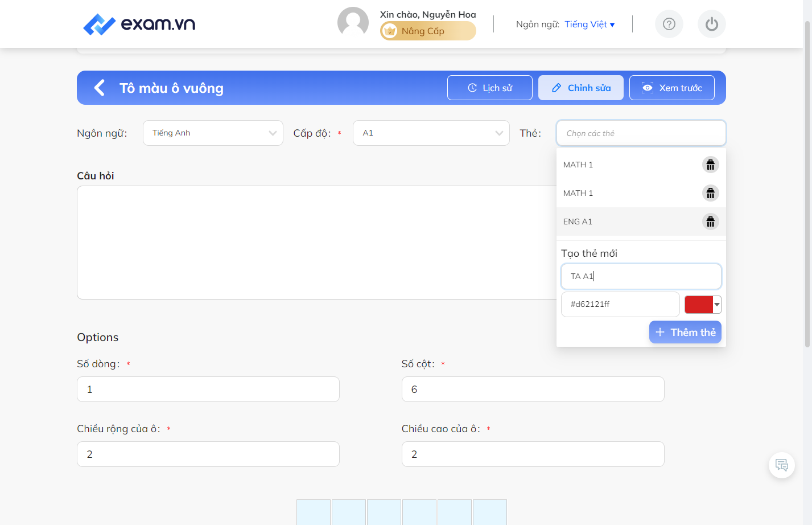This screenshot has height=525, width=812.
Task: Click the first grid square cell
Action: 314,512
